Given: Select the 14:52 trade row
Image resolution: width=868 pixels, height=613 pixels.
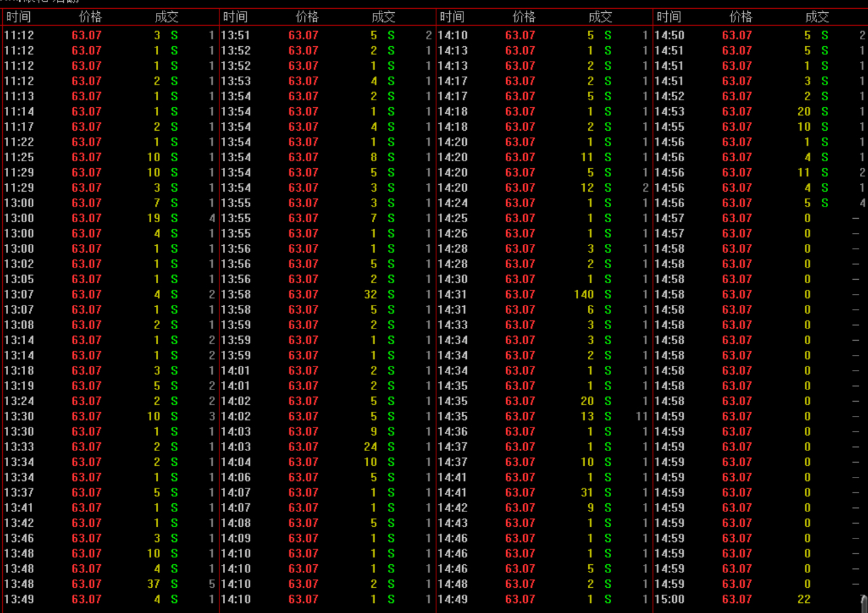Looking at the screenshot, I should coord(760,96).
